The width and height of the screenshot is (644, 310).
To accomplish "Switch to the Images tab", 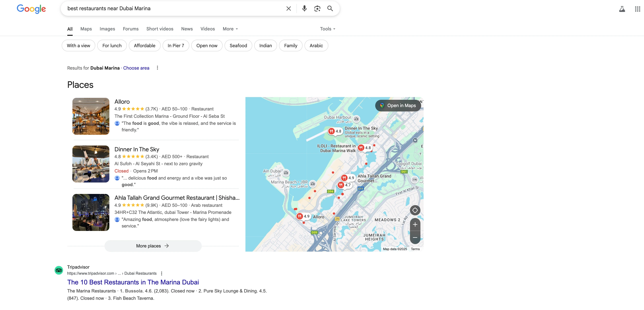I will (107, 29).
